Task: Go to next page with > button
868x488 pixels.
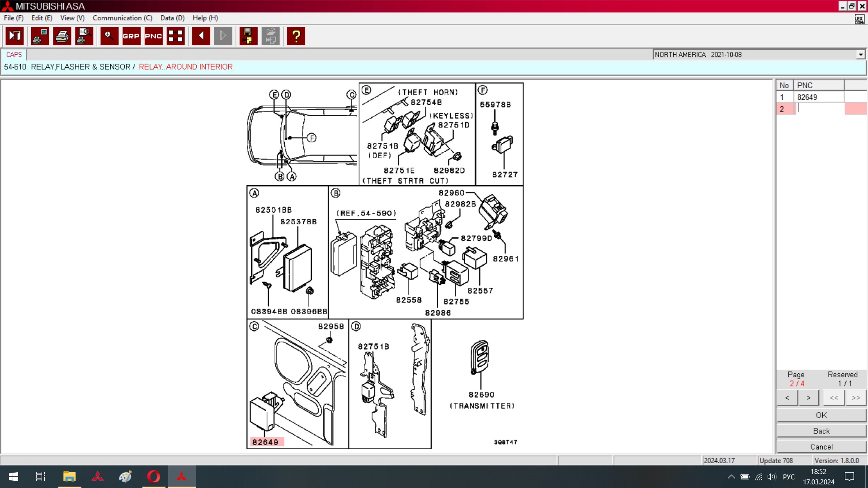Action: [x=808, y=398]
